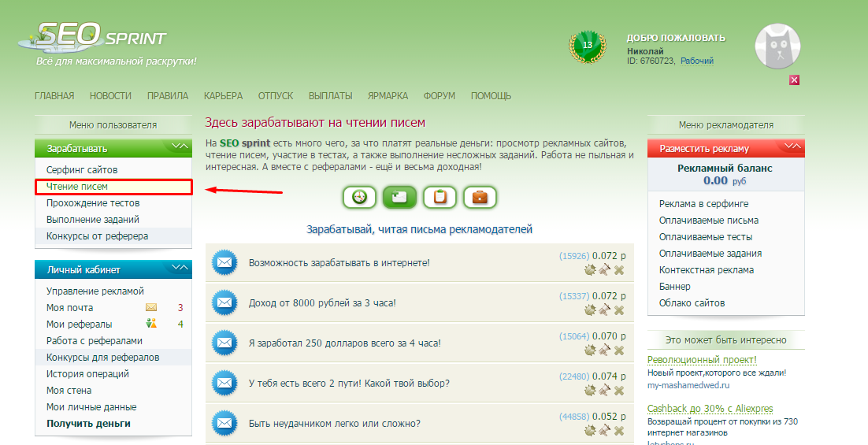
Task: Click the 'Революционный проект!' ad link
Action: [x=702, y=360]
